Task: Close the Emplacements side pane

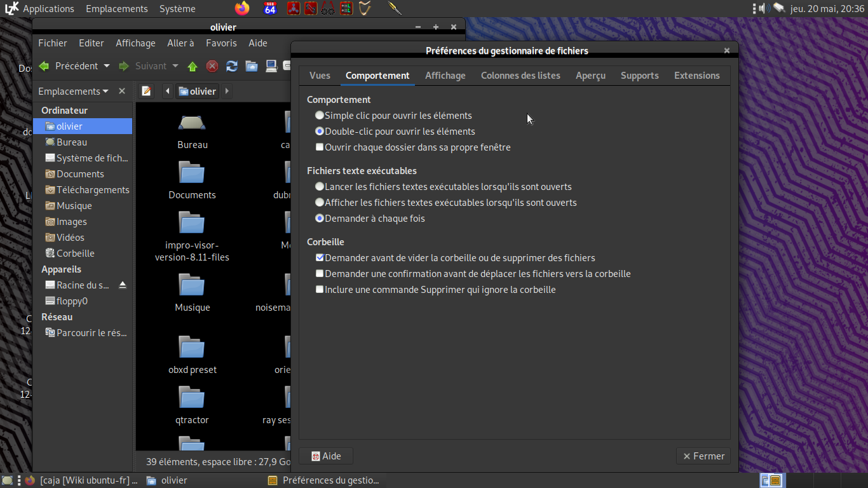Action: 122,91
